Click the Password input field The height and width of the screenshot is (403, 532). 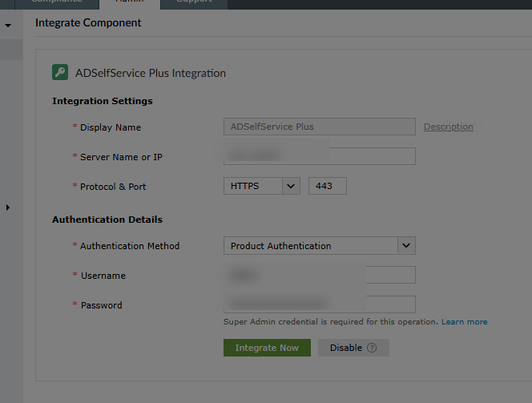[x=320, y=304]
